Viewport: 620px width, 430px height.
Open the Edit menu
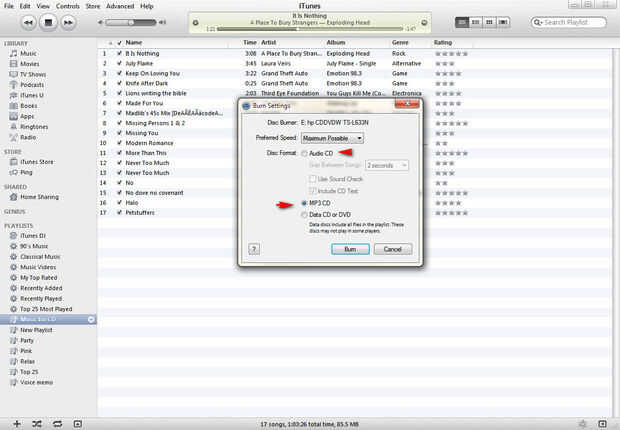[x=25, y=6]
